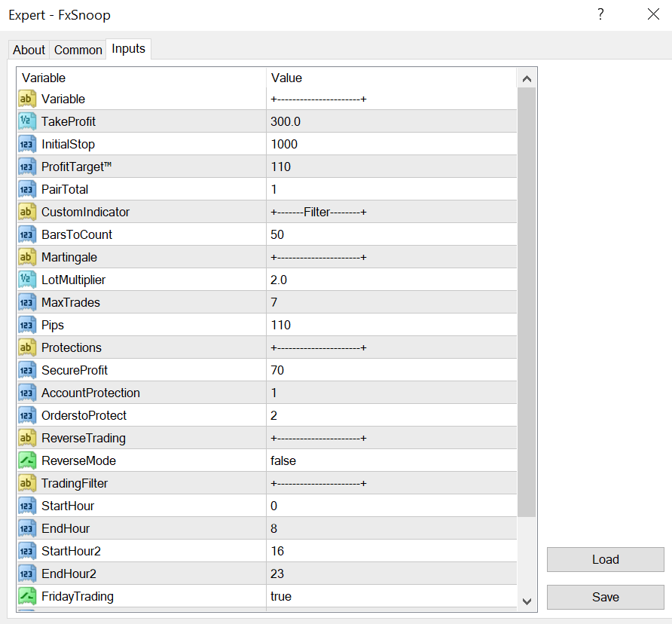Click the TakeProfit double-type icon
Image resolution: width=672 pixels, height=624 pixels.
[27, 121]
